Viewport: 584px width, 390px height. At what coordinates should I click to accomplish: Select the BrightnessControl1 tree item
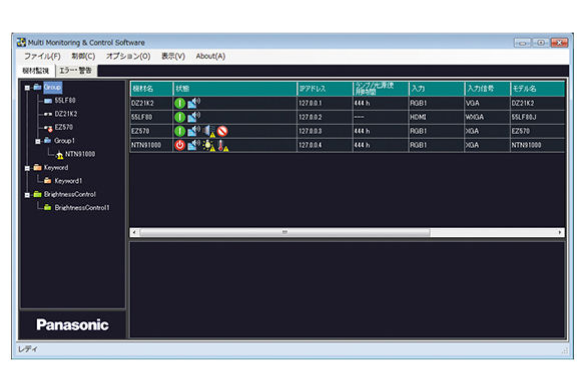tap(82, 208)
